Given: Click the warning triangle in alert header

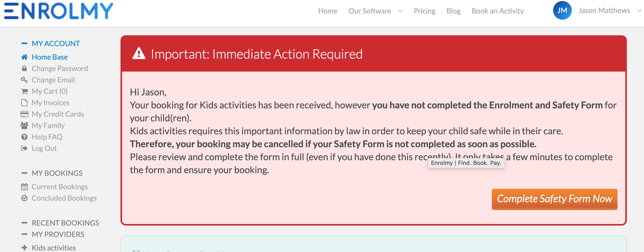Looking at the screenshot, I should click(139, 53).
